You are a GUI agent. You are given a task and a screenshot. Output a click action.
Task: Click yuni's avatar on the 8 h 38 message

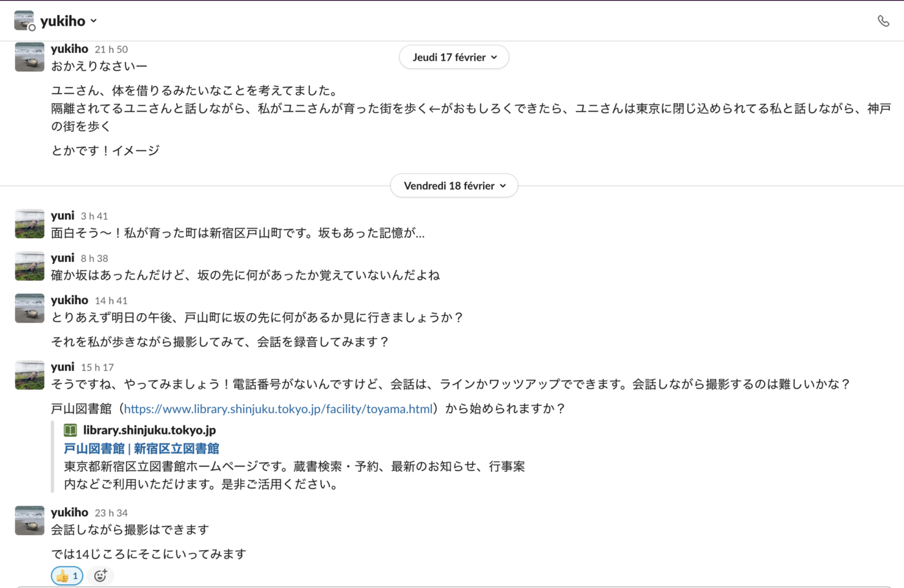click(30, 266)
